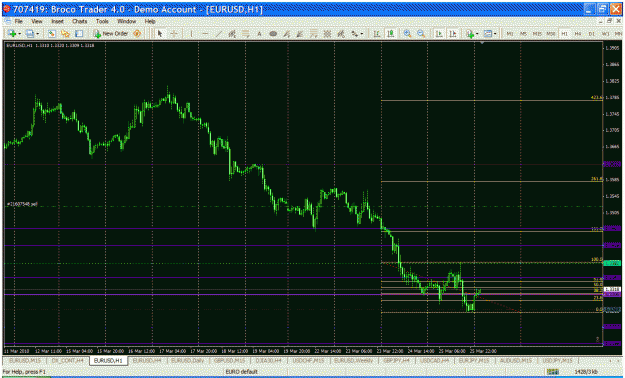625x378 pixels.
Task: Select the M15 timeframe
Action: 537,34
